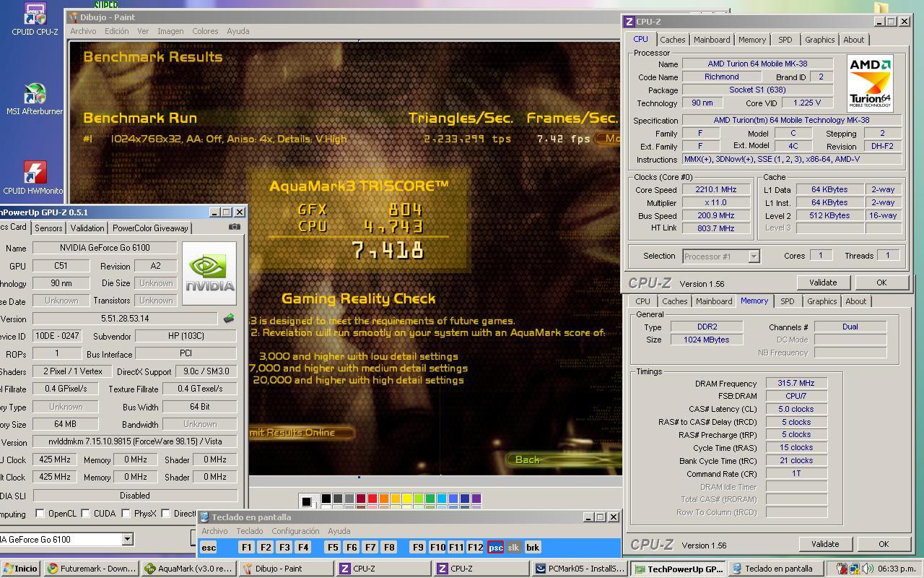This screenshot has height=578, width=924.
Task: Open the Imagen menu in Paint
Action: (x=170, y=31)
